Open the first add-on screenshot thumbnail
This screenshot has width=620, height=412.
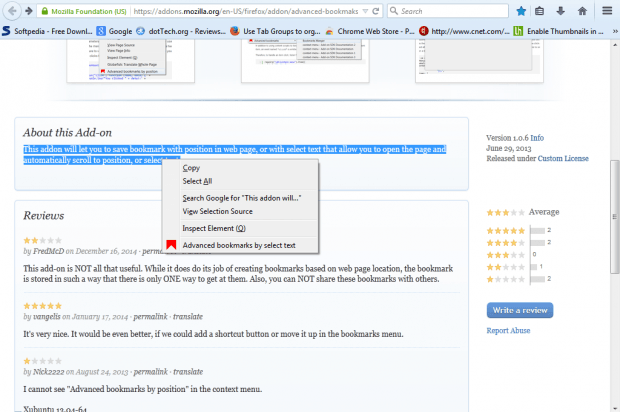(130, 60)
